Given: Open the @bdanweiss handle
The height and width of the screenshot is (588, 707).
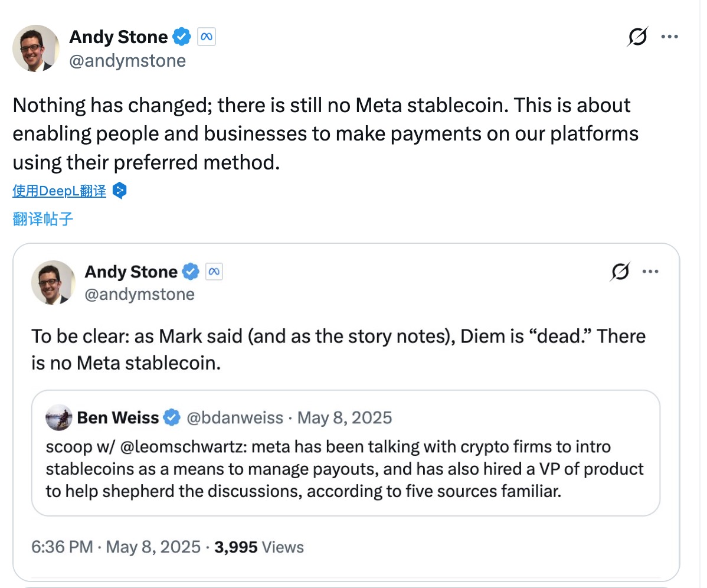Looking at the screenshot, I should 235,418.
